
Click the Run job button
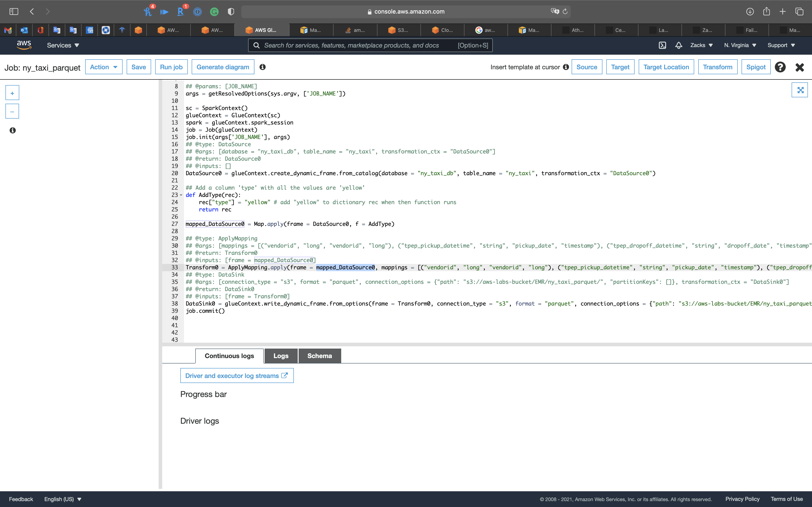pyautogui.click(x=171, y=67)
